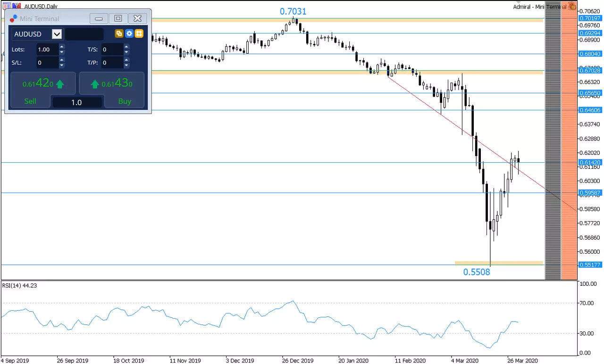The width and height of the screenshot is (604, 364).
Task: Focus the T/P input field
Action: [x=112, y=63]
